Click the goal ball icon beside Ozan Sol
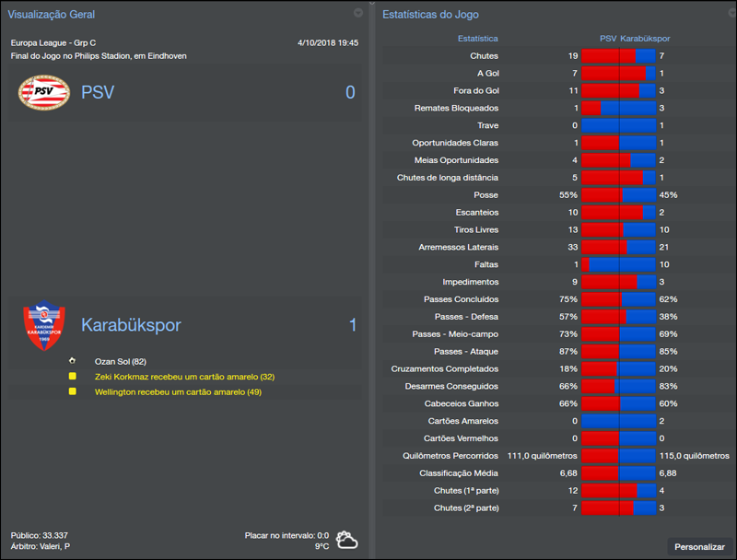737x560 pixels. 72,361
